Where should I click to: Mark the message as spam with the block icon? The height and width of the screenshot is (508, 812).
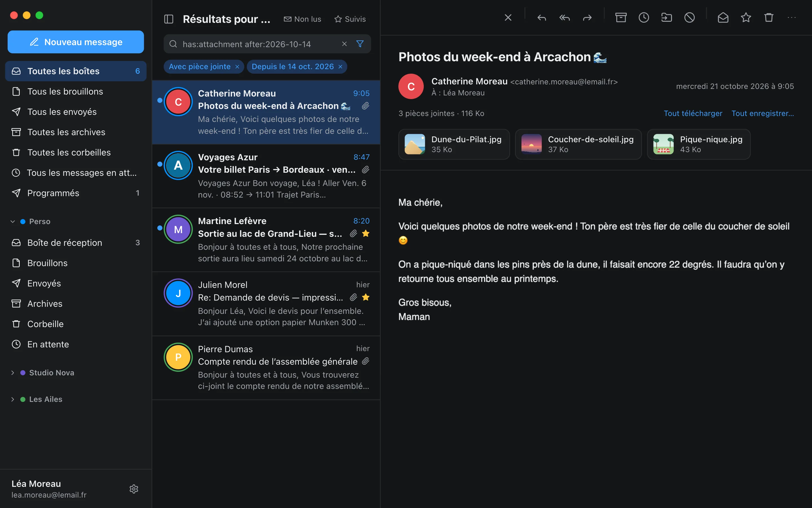coord(689,17)
